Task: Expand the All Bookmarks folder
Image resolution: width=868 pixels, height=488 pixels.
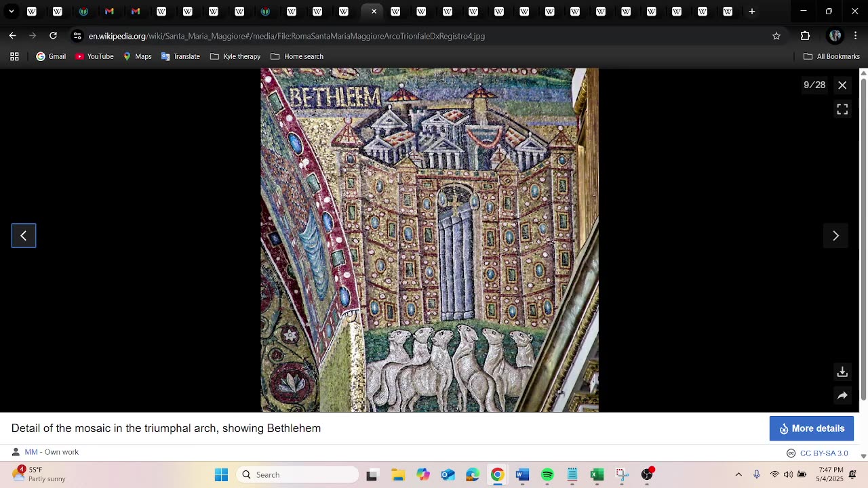Action: (x=831, y=56)
